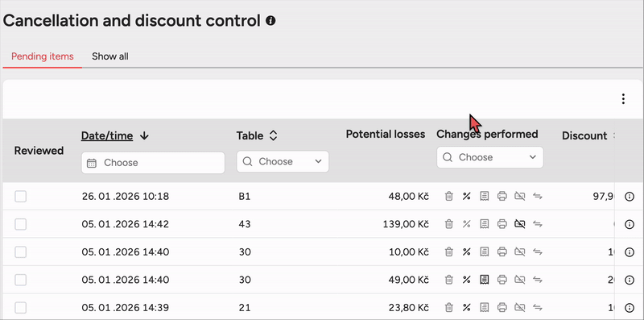Open the details info icon for the 10,00 Kč row
644x320 pixels.
[630, 251]
